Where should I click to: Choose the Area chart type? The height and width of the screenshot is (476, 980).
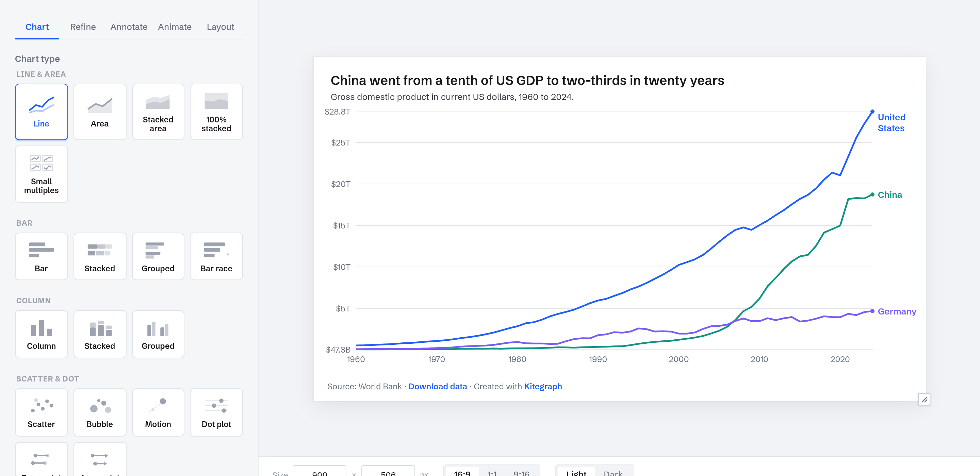click(100, 112)
